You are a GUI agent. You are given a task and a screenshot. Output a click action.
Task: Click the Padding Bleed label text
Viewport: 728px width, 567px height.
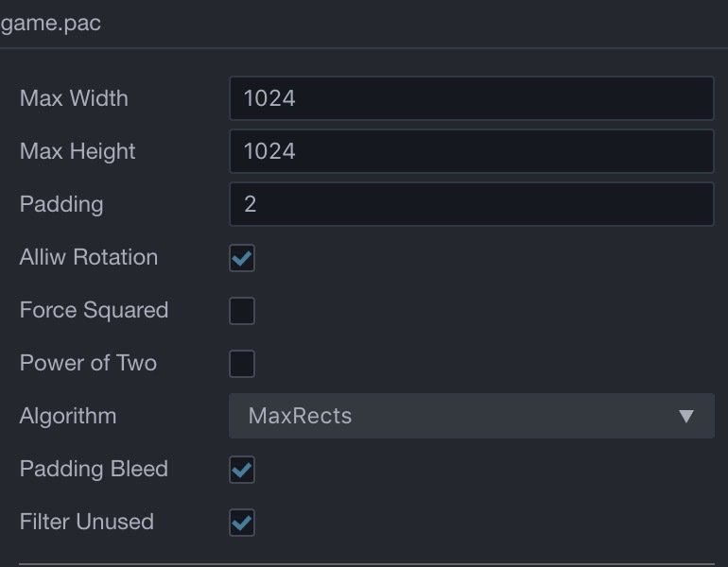click(94, 469)
